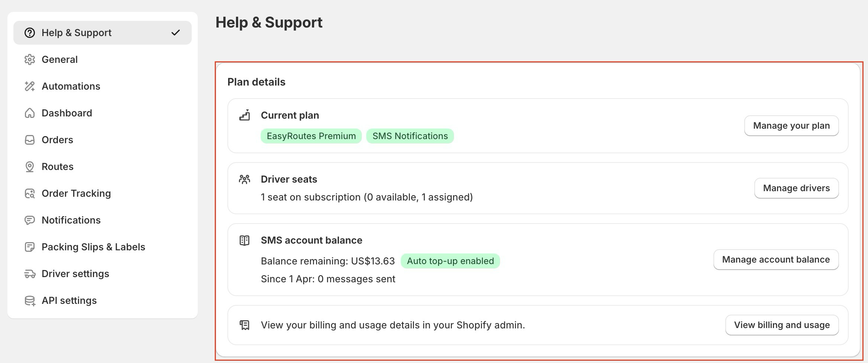Click the Notifications chat bubble icon
The width and height of the screenshot is (868, 363).
pyautogui.click(x=30, y=220)
